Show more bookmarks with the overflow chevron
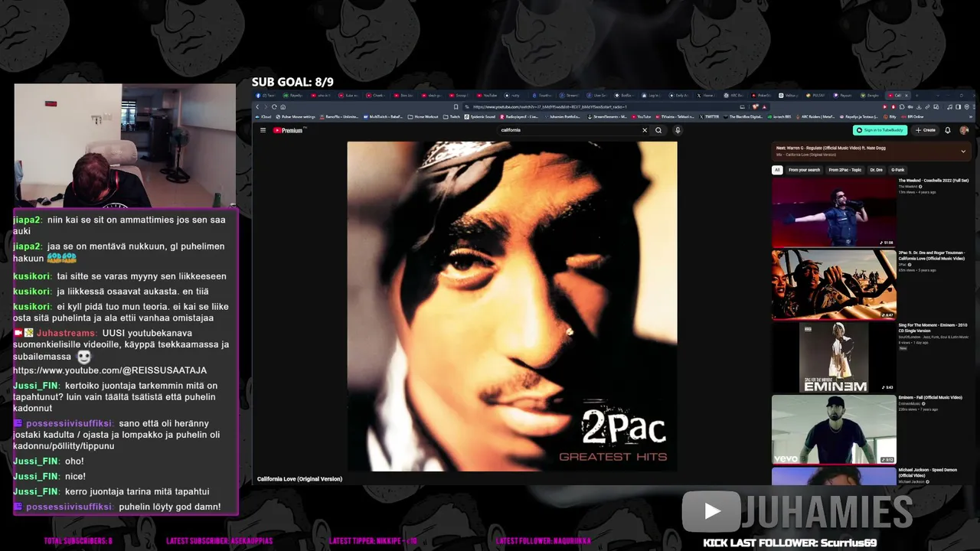 coord(972,117)
